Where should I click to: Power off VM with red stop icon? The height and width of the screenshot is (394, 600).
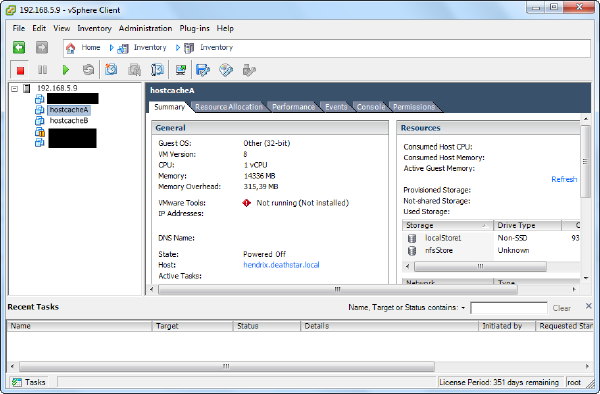[x=20, y=70]
